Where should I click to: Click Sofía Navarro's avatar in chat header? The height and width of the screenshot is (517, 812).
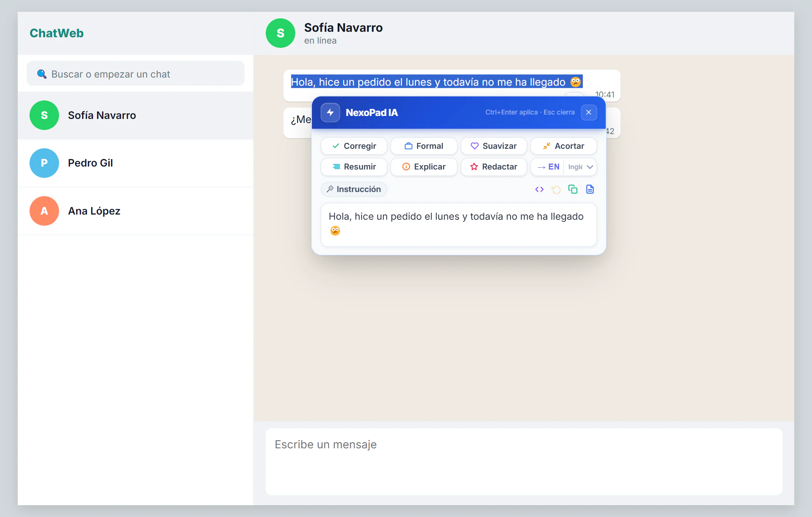point(281,33)
